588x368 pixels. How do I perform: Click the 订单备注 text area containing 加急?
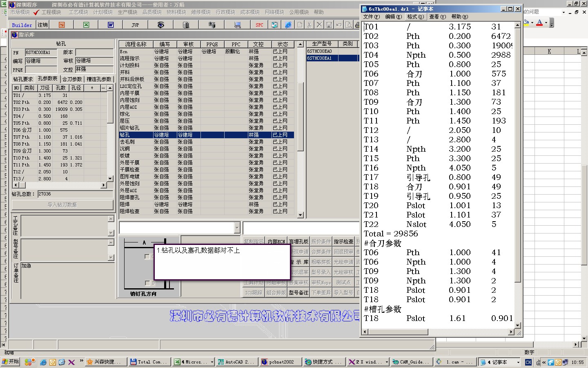(x=67, y=280)
